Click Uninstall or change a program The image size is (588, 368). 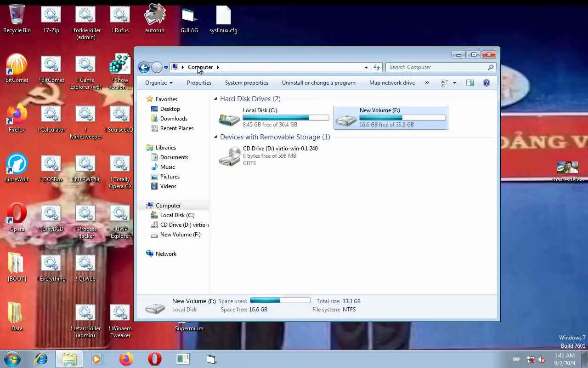pyautogui.click(x=319, y=83)
